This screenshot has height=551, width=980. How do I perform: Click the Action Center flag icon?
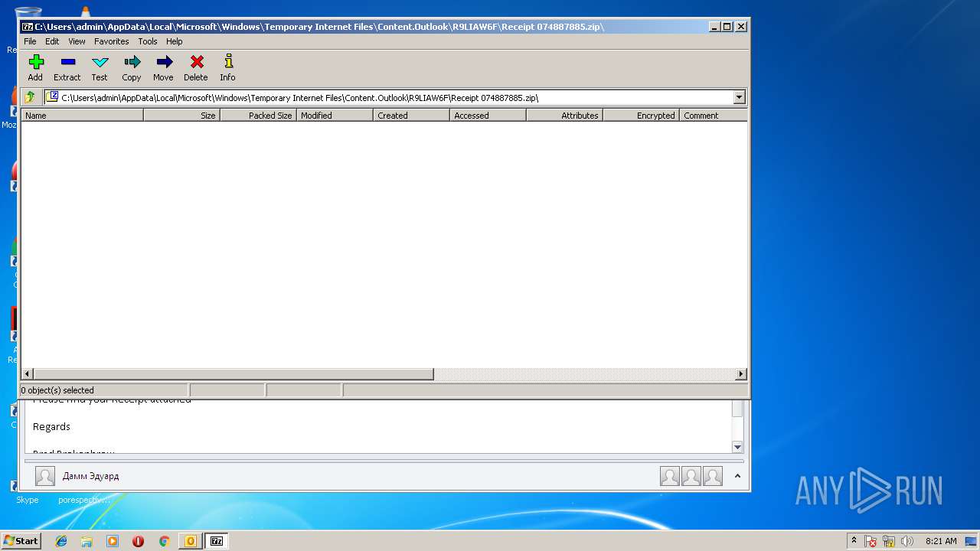point(871,541)
